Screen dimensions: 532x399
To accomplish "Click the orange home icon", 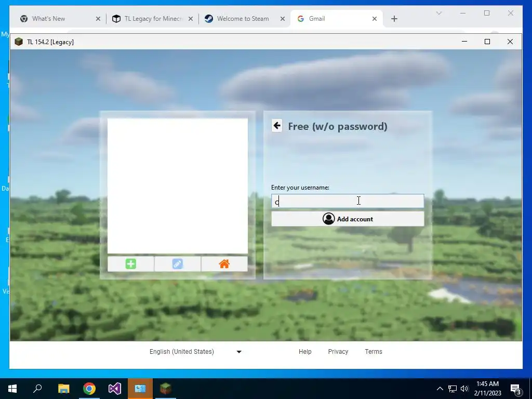I will point(224,264).
